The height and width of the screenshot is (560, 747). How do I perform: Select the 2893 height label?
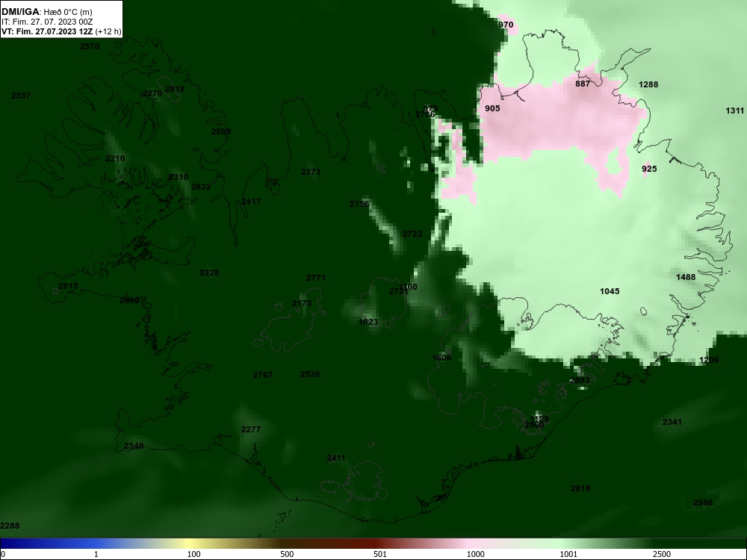click(x=580, y=380)
